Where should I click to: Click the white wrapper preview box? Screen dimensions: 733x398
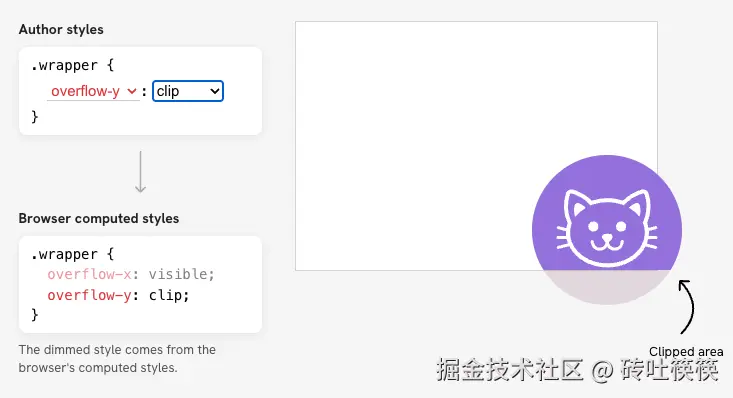(x=476, y=146)
